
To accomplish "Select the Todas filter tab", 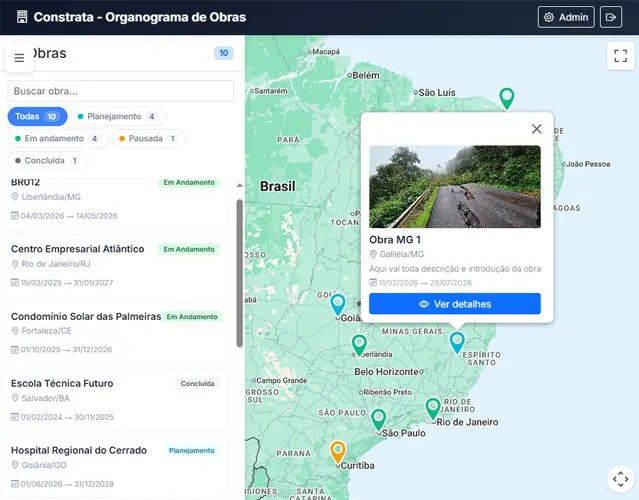I will pos(37,117).
